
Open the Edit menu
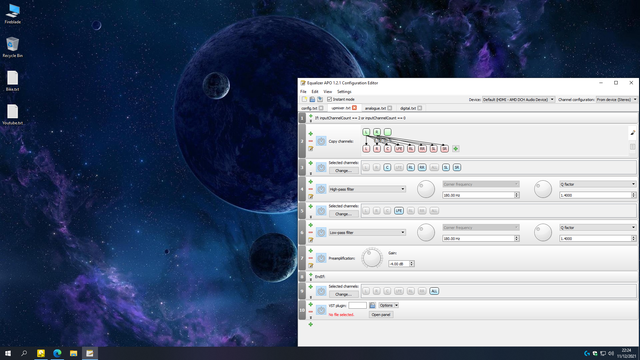315,92
